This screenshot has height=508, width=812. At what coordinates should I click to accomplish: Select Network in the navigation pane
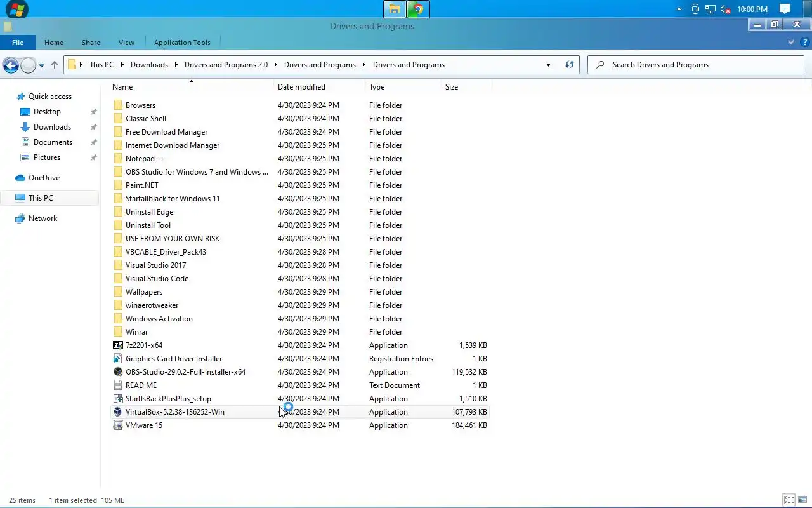(x=43, y=218)
